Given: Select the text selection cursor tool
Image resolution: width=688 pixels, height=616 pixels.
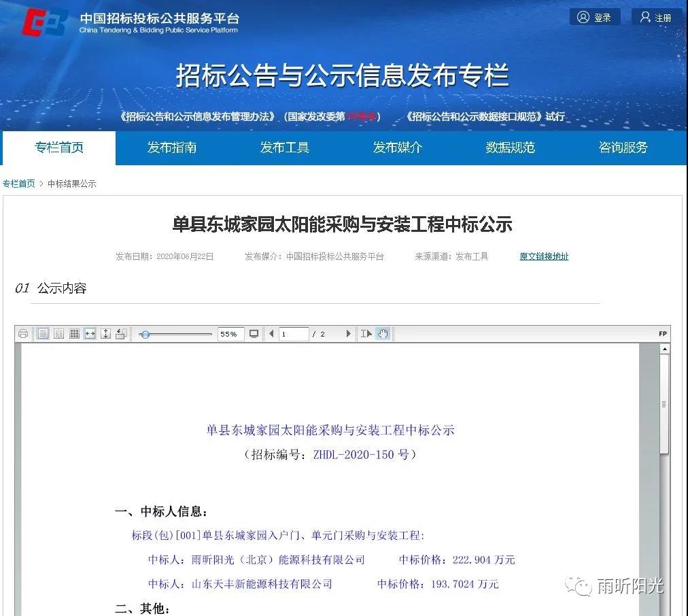Looking at the screenshot, I should pos(366,334).
